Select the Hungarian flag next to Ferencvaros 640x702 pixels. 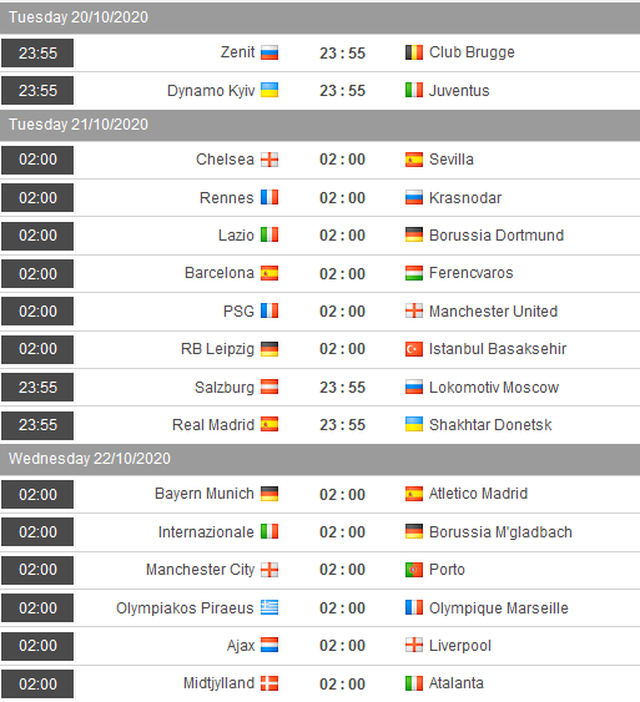tap(414, 273)
